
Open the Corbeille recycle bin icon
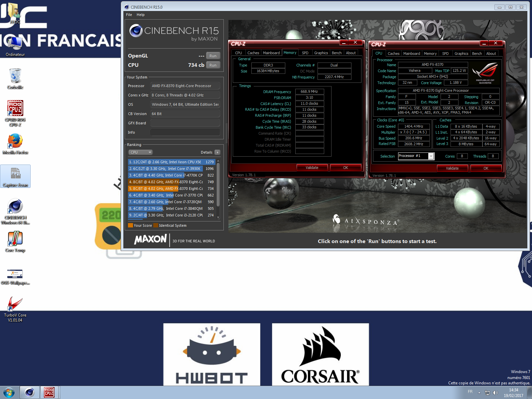pyautogui.click(x=15, y=78)
